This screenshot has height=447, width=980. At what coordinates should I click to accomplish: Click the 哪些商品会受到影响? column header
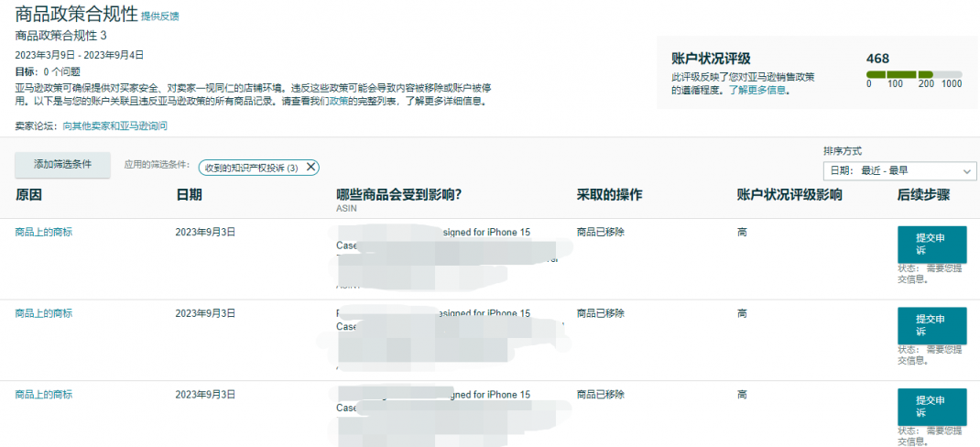[x=398, y=195]
